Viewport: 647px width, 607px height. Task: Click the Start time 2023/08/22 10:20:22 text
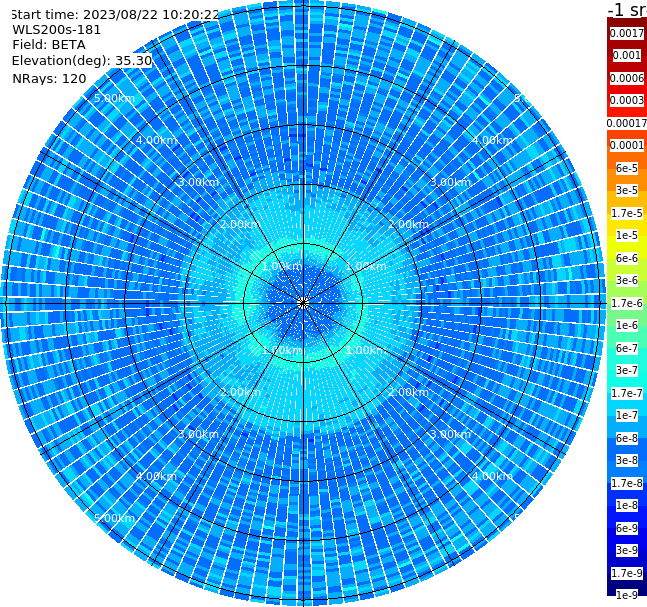coord(114,15)
